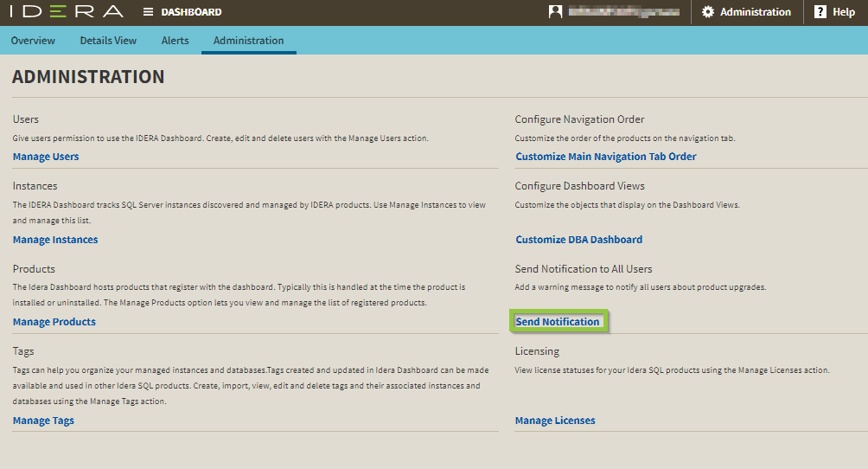
Task: Click the Administration gear icon
Action: (x=708, y=12)
